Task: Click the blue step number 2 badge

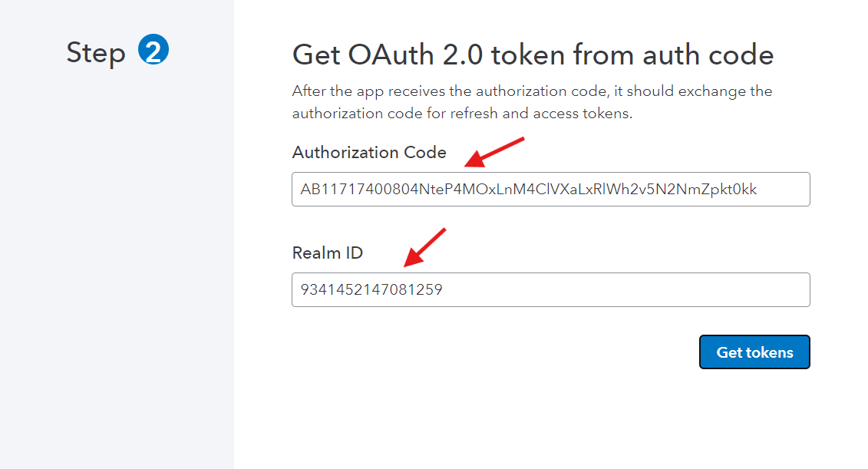Action: [x=153, y=49]
